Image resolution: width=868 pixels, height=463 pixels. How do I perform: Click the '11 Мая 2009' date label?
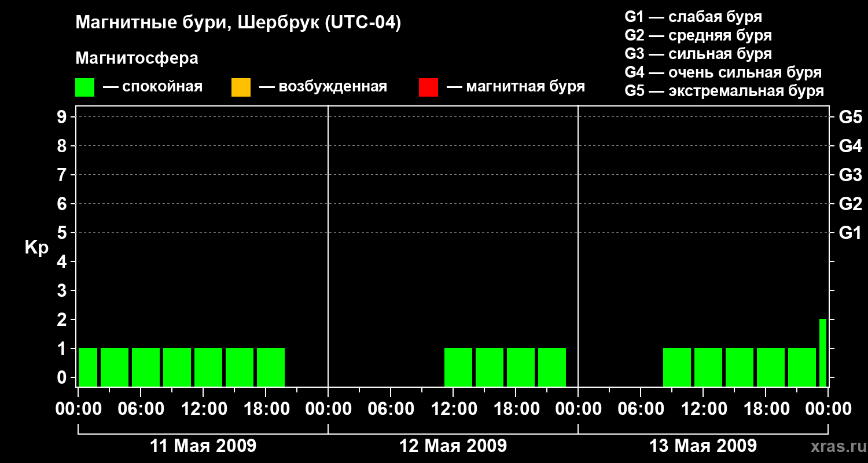203,446
